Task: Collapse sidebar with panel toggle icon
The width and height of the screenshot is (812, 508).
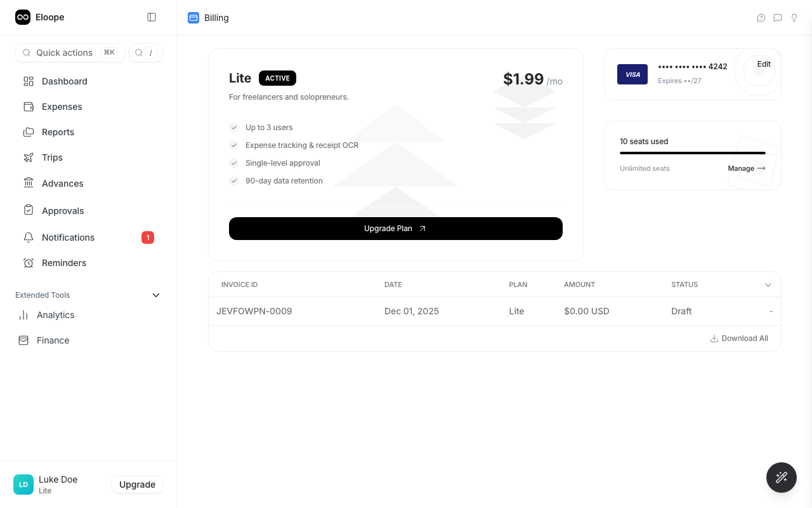Action: tap(152, 17)
